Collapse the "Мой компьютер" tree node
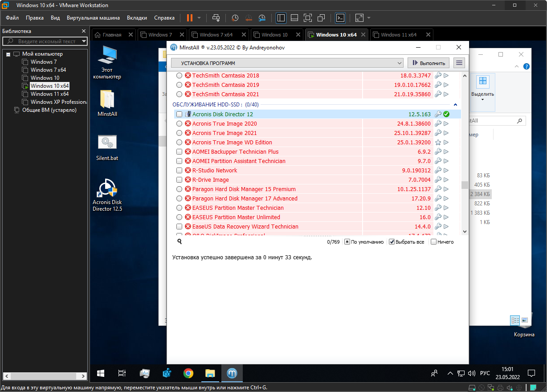The width and height of the screenshot is (547, 392). coord(8,54)
